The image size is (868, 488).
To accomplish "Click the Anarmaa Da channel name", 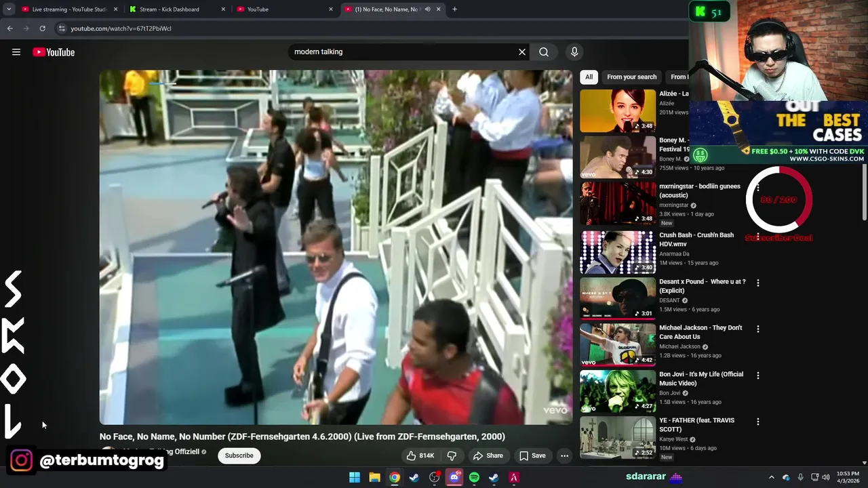I will click(x=674, y=254).
